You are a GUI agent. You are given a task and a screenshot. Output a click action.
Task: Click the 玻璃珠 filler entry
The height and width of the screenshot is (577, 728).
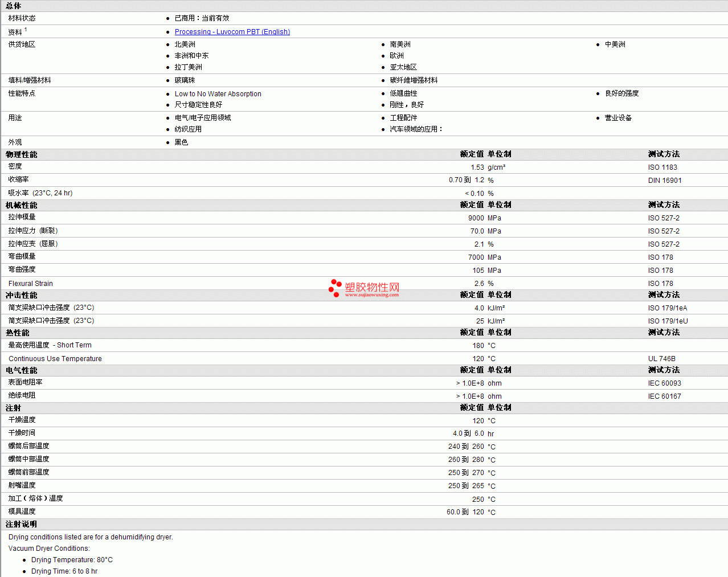point(185,80)
